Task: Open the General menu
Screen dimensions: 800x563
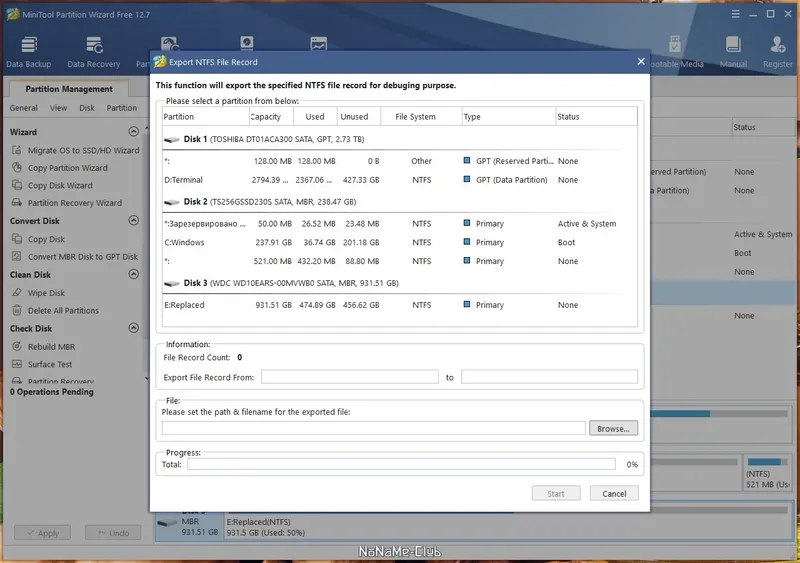Action: (23, 108)
